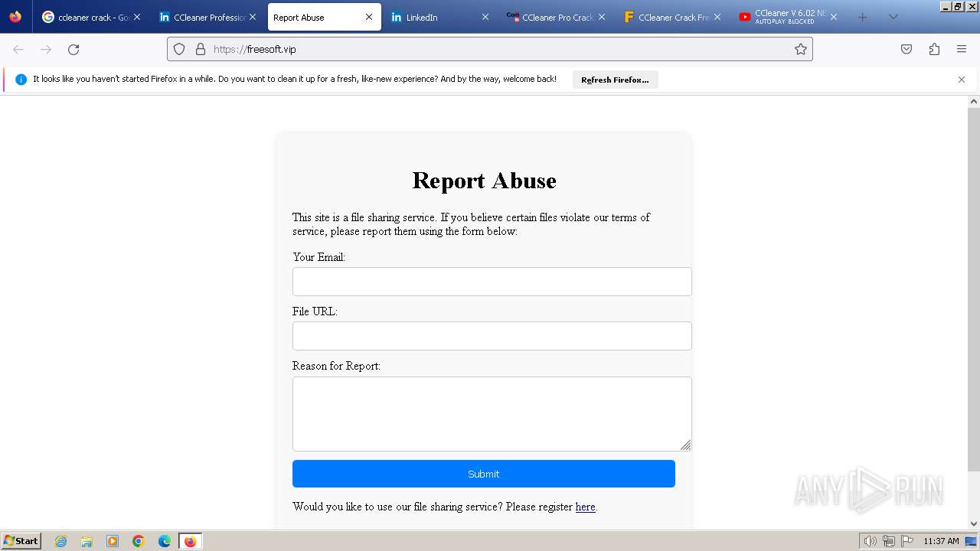Close the CCleaner Professional LinkedIn tab
Image resolution: width=980 pixels, height=551 pixels.
click(253, 17)
